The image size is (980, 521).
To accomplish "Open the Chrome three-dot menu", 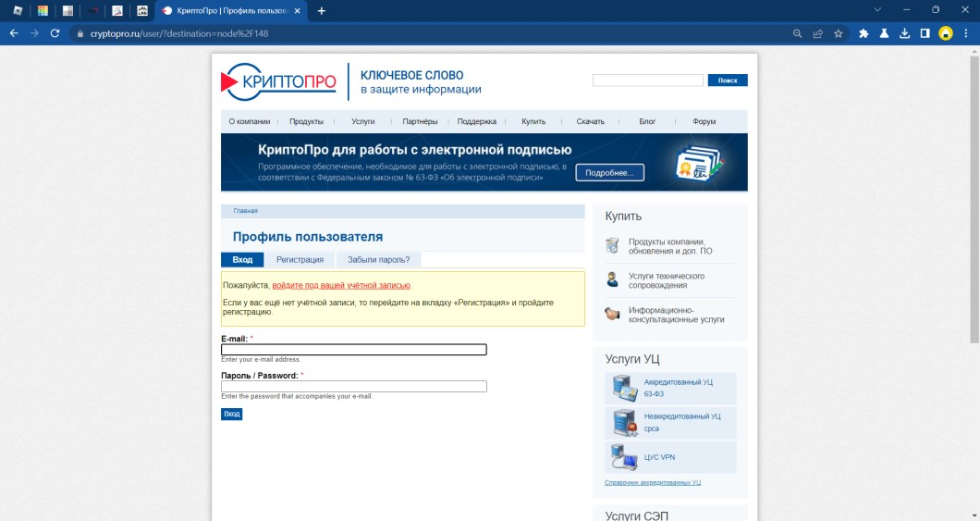I will (965, 33).
